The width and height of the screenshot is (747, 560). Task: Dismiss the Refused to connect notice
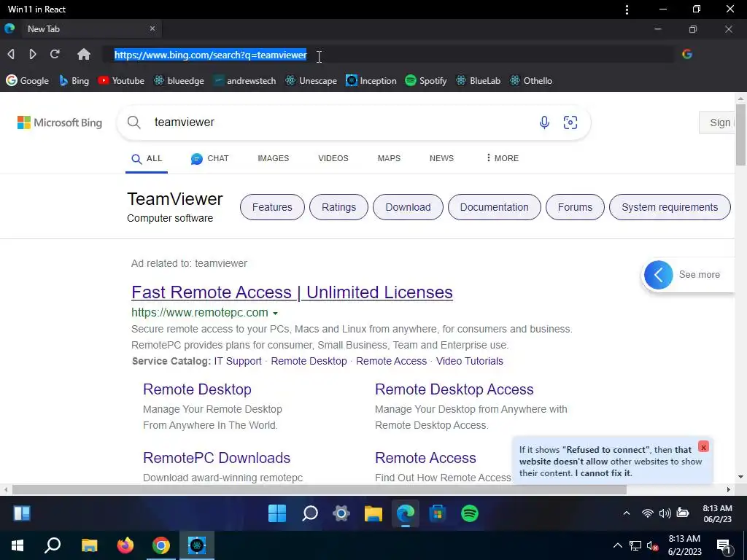[x=703, y=447]
